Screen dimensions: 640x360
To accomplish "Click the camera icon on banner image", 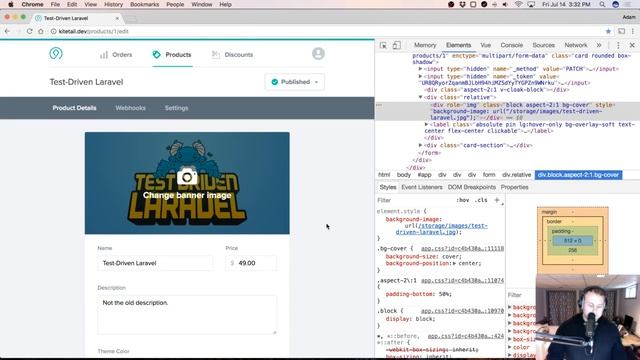I will click(187, 177).
